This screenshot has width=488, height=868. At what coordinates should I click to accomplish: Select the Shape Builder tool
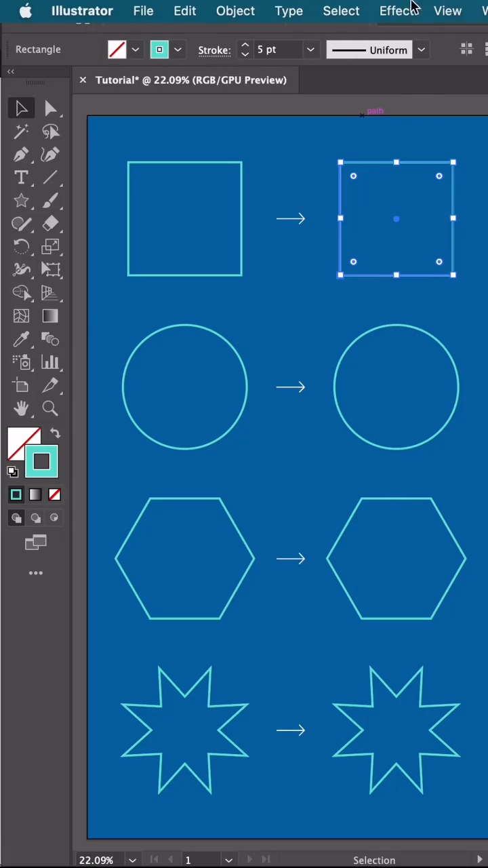coord(21,293)
